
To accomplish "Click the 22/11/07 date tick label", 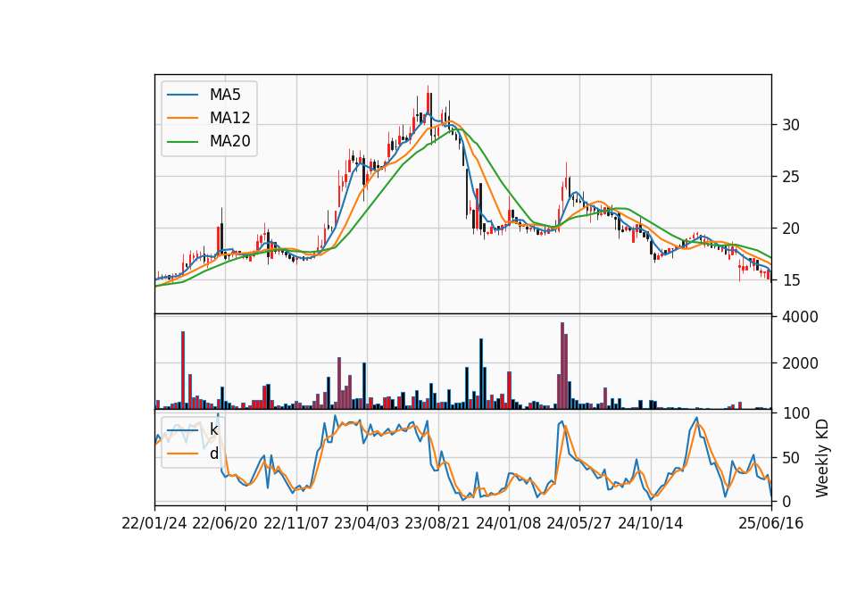I will [296, 523].
